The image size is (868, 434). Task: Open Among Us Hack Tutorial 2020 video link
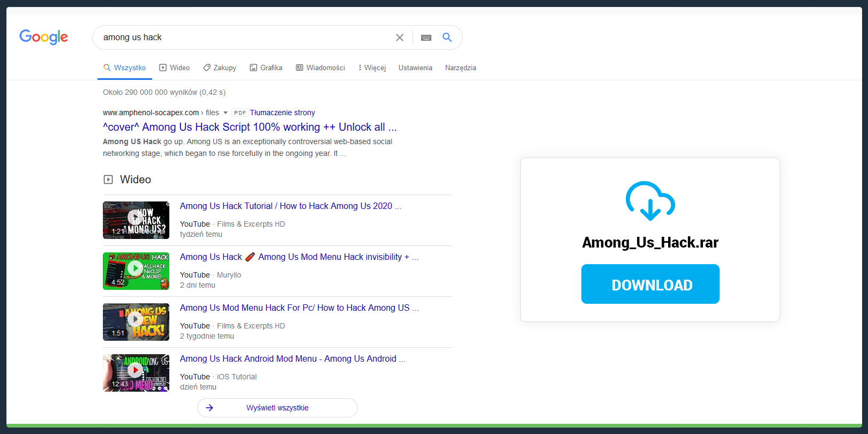pyautogui.click(x=290, y=206)
